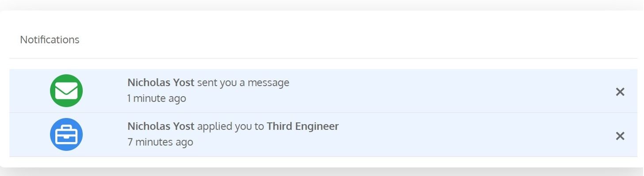
Task: Open Nicholas Yost in the message notification
Action: coord(161,82)
